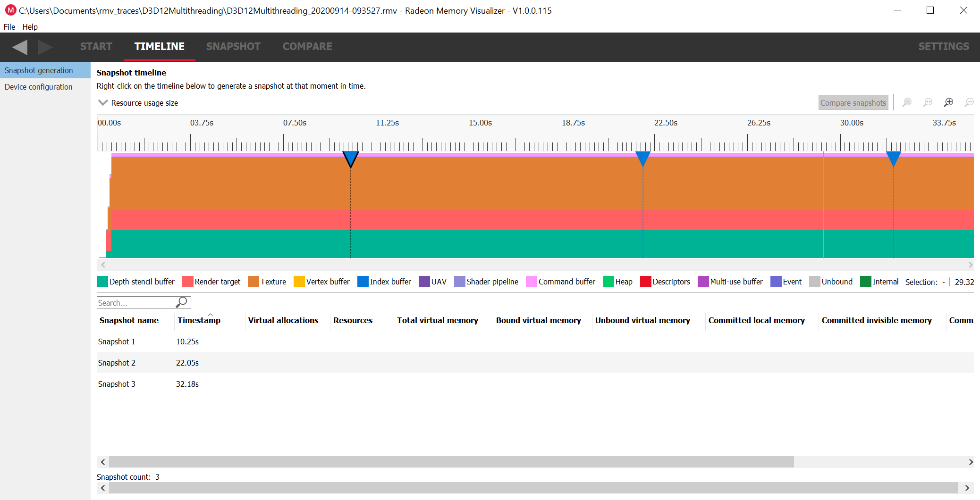Viewport: 980px width, 500px height.
Task: Switch to the SNAPSHOT tab
Action: 233,46
